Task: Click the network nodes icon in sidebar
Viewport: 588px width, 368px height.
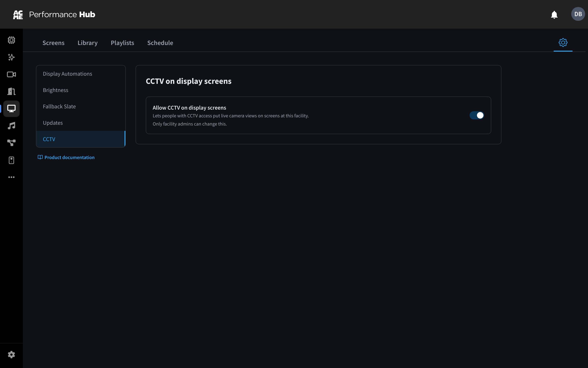Action: (11, 143)
